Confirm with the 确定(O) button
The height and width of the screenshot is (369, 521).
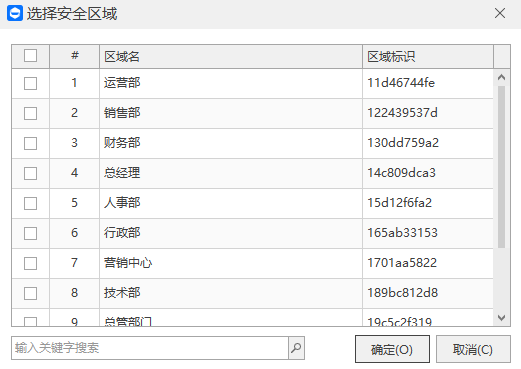click(392, 349)
